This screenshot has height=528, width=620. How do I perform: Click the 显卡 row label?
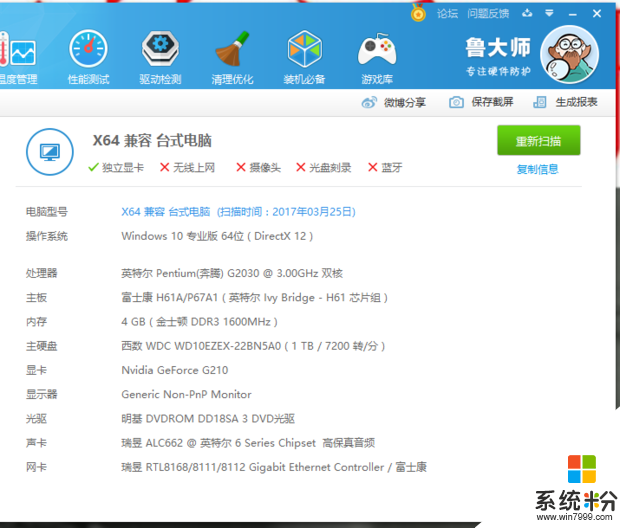tap(36, 370)
